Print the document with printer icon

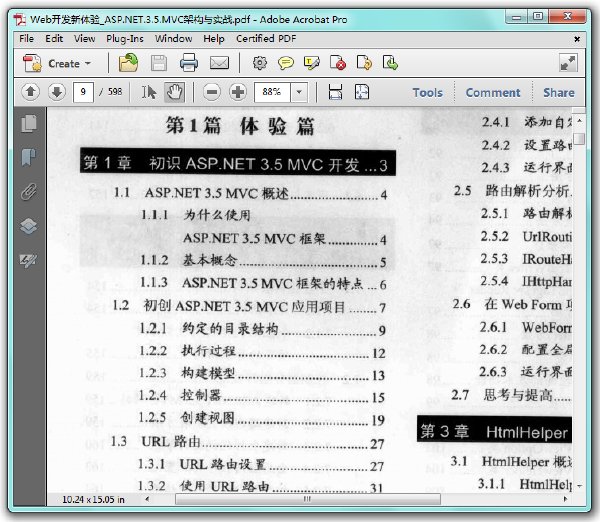pos(189,63)
